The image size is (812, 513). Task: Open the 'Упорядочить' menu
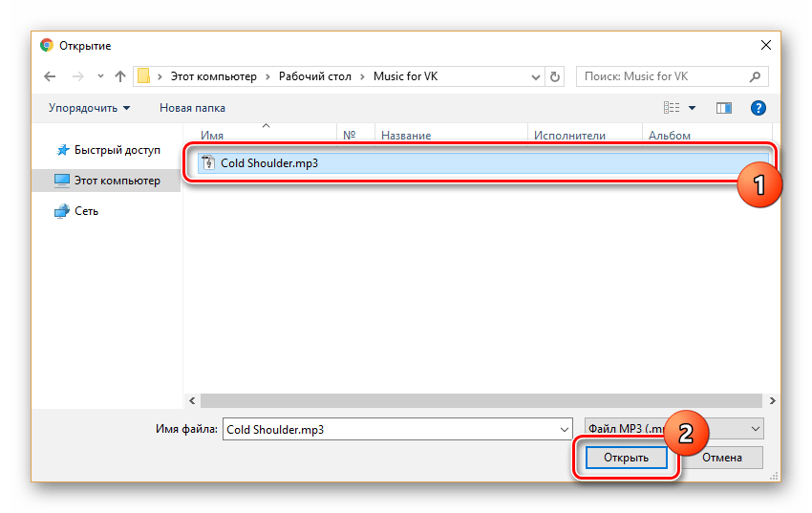89,108
